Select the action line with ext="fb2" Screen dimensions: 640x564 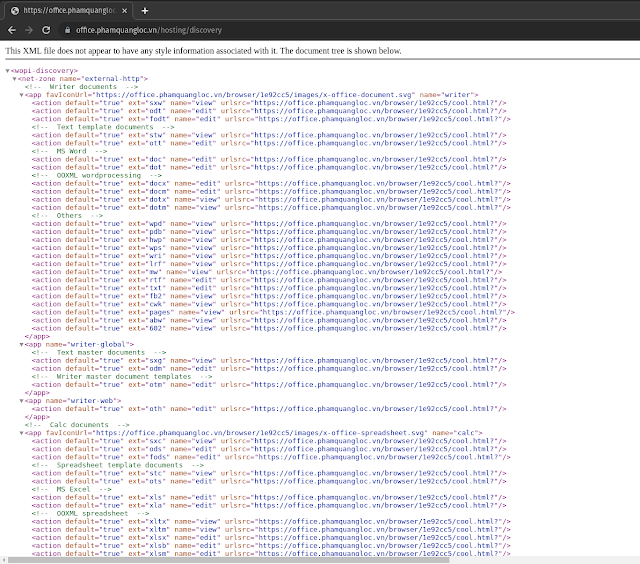(269, 296)
